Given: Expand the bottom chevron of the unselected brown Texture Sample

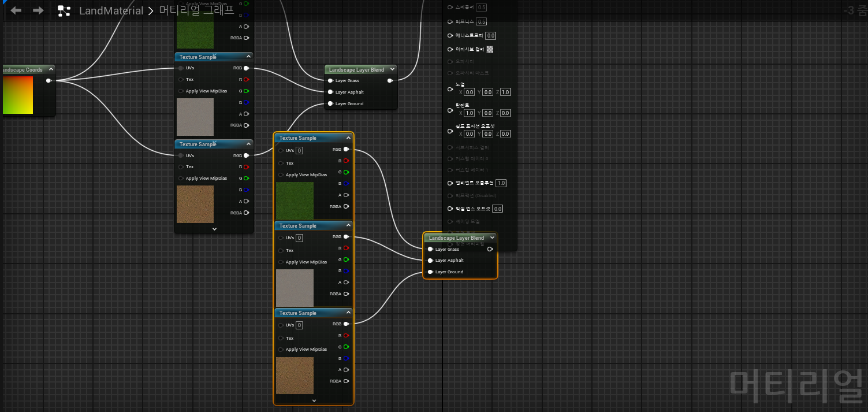Looking at the screenshot, I should click(x=214, y=229).
